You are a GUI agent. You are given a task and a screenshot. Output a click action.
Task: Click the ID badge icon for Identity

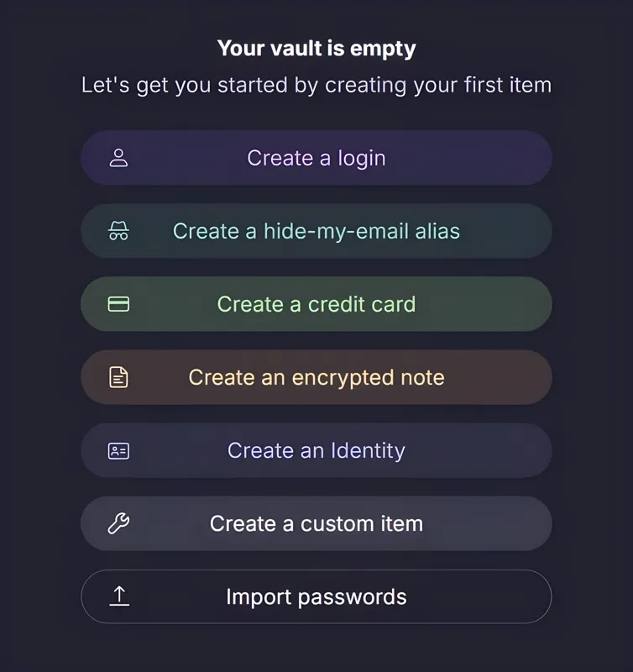[119, 450]
